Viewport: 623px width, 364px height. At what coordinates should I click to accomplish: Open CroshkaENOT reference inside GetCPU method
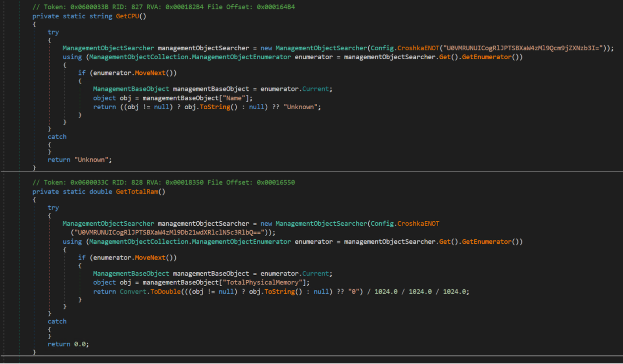pos(418,48)
